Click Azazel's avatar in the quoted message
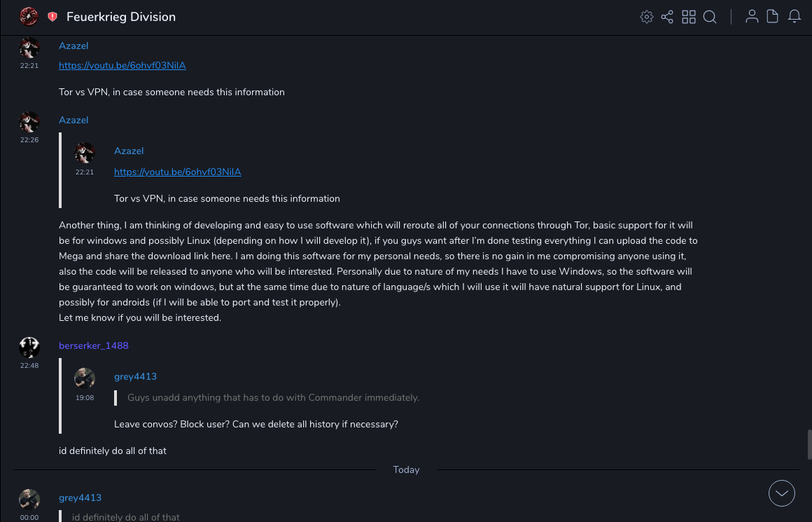Image resolution: width=812 pixels, height=522 pixels. 85,153
